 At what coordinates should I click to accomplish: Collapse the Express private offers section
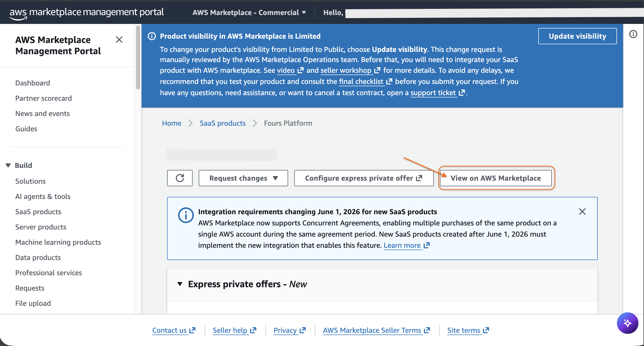tap(180, 284)
